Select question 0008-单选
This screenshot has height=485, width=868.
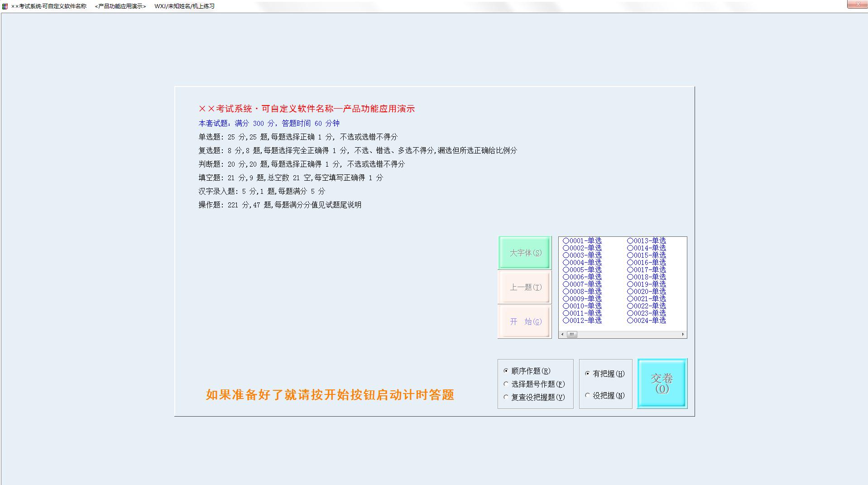coord(582,291)
